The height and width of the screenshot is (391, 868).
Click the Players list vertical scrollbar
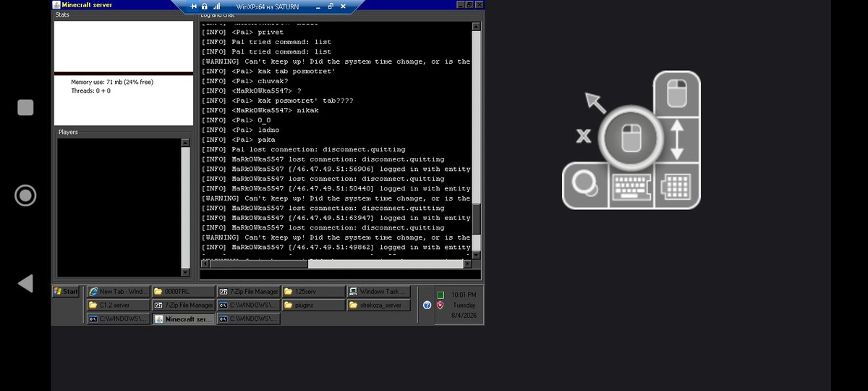[x=185, y=207]
